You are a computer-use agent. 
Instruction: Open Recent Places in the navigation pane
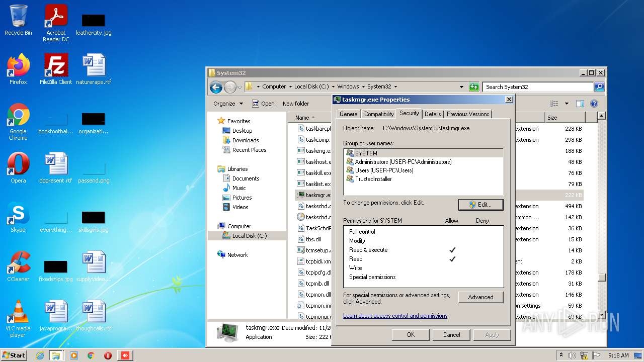(x=249, y=150)
